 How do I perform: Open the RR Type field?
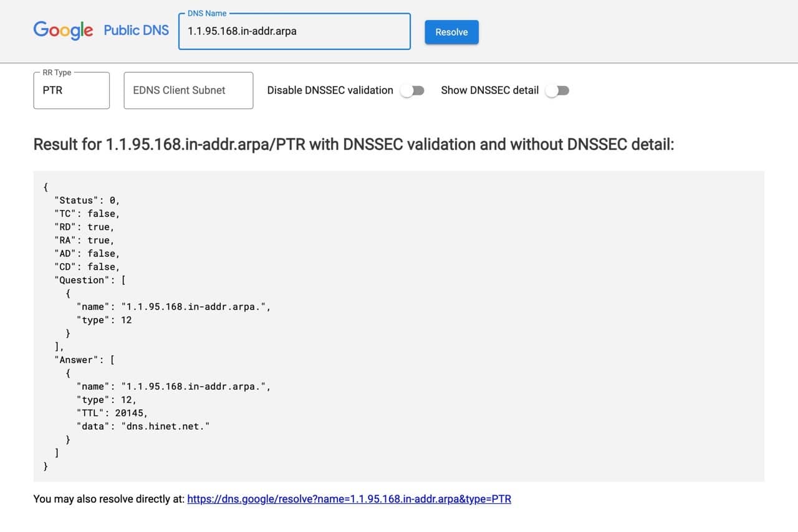72,90
